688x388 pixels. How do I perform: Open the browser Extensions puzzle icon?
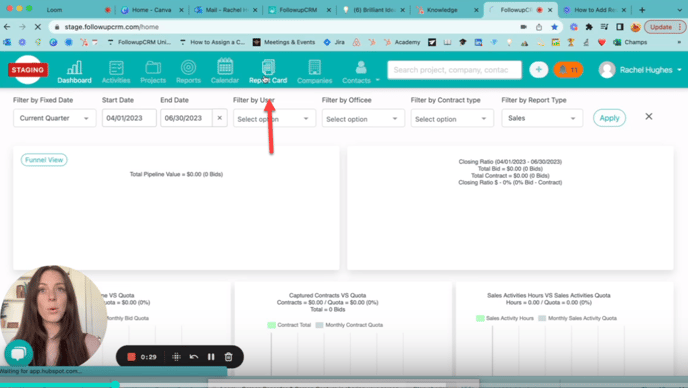click(589, 27)
